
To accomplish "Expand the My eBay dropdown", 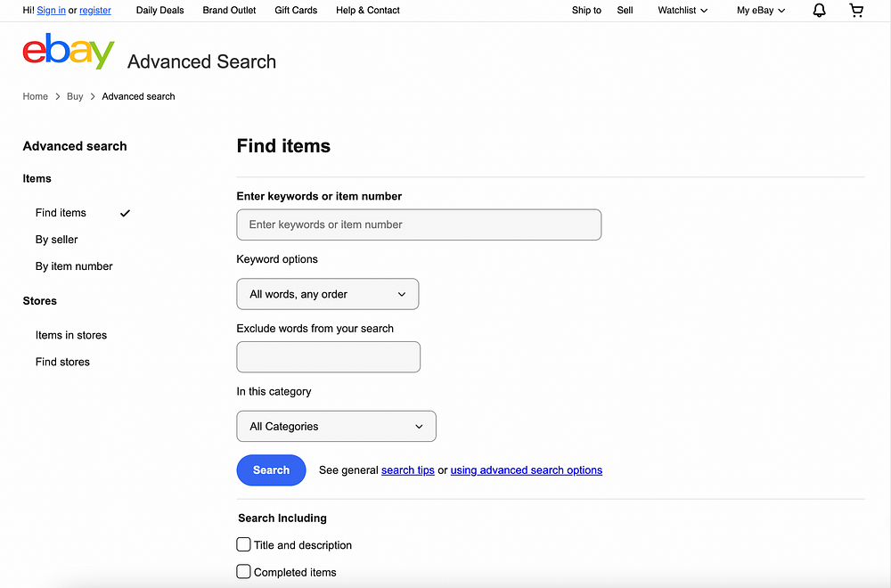I will click(x=761, y=10).
